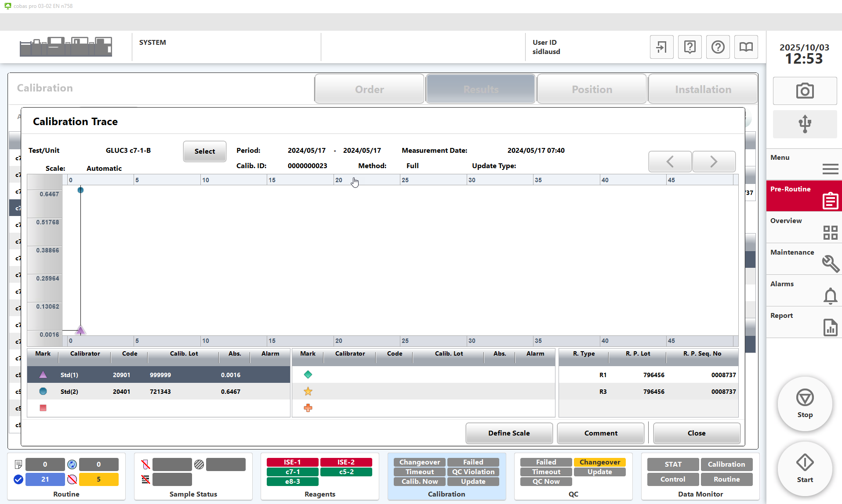Go to the next calibration trace
This screenshot has height=504, width=842.
point(714,162)
